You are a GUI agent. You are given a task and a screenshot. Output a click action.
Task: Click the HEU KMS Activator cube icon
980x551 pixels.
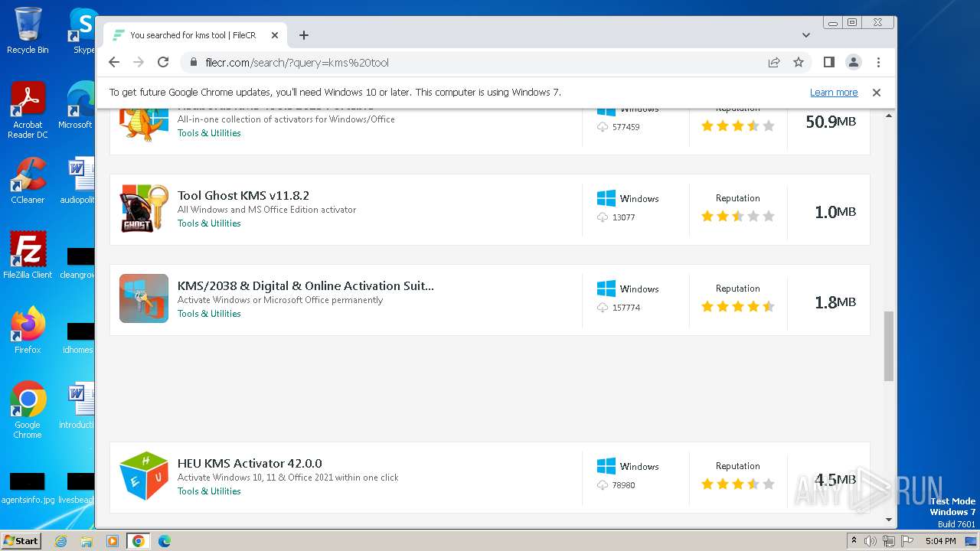click(144, 476)
